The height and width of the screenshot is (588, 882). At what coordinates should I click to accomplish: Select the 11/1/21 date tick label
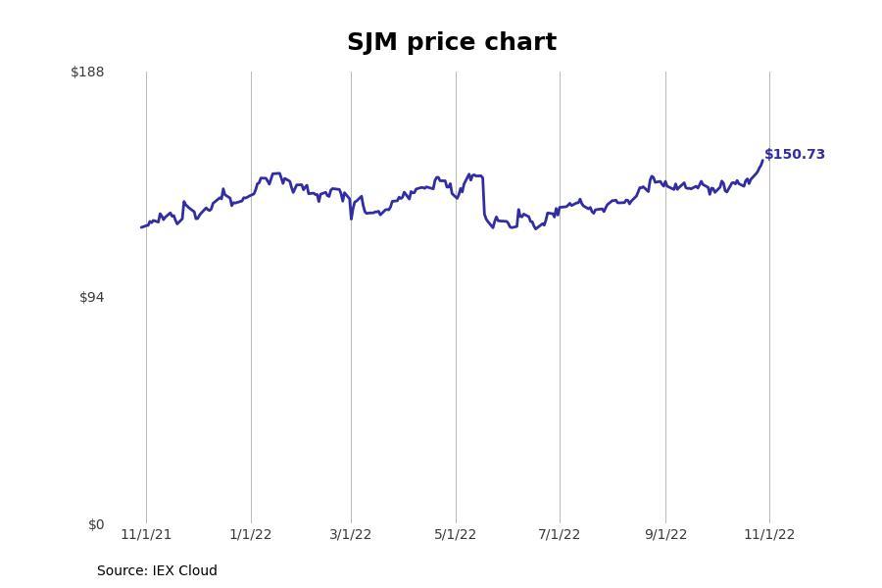pos(146,534)
